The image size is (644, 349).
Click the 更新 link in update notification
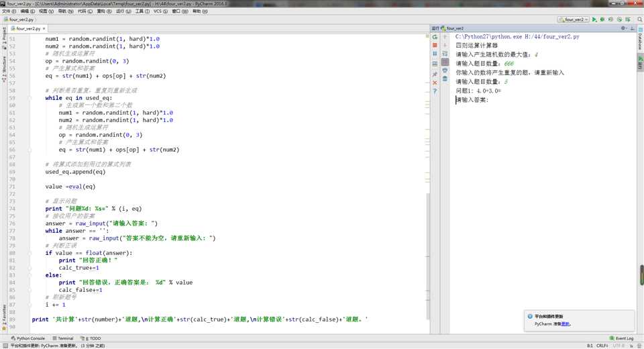pos(566,324)
